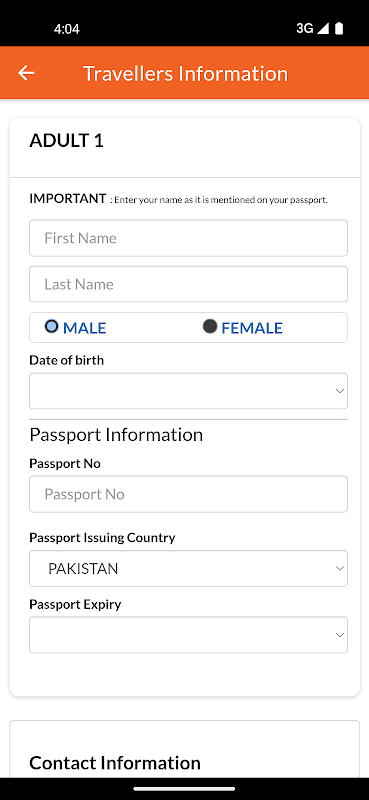Click the Passport Issuing Country chevron arrow
The height and width of the screenshot is (800, 369).
(339, 568)
